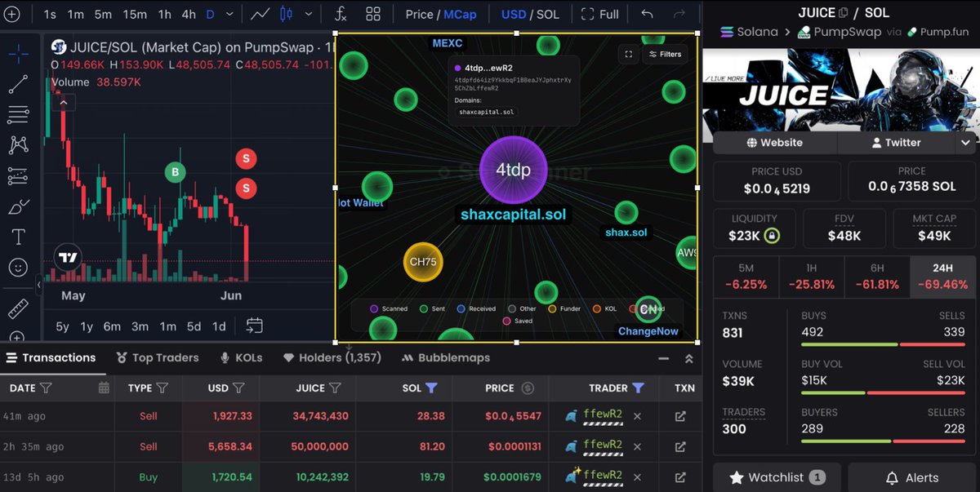Open the transaction link for the 2h 35m ago sell

click(x=680, y=446)
